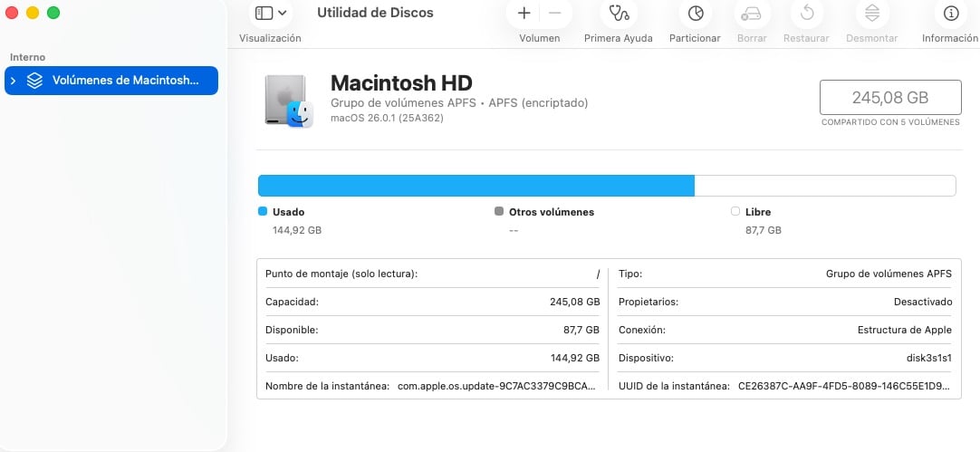Click the minus icon to remove a volume
Viewport: 980px width, 452px height.
pyautogui.click(x=555, y=14)
